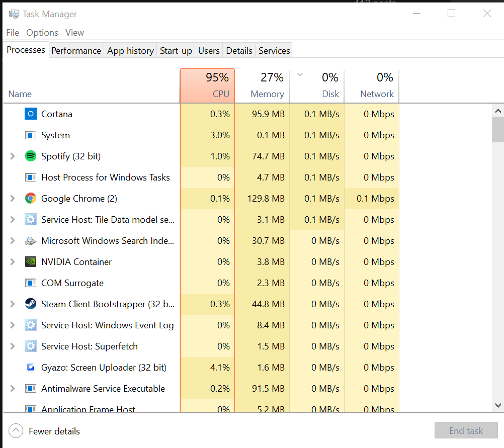Click the scrollbar up arrow
The width and height of the screenshot is (504, 448).
tap(498, 111)
